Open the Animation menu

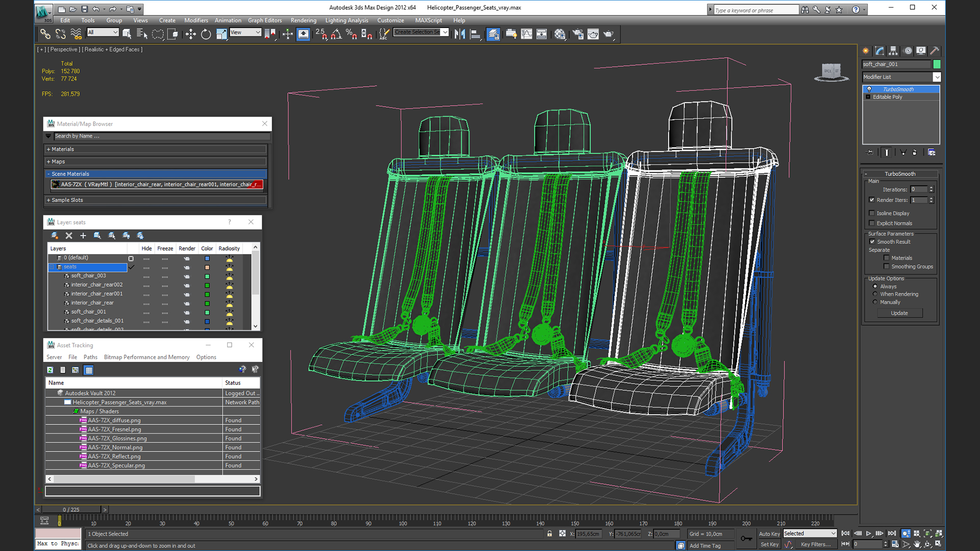pos(228,20)
